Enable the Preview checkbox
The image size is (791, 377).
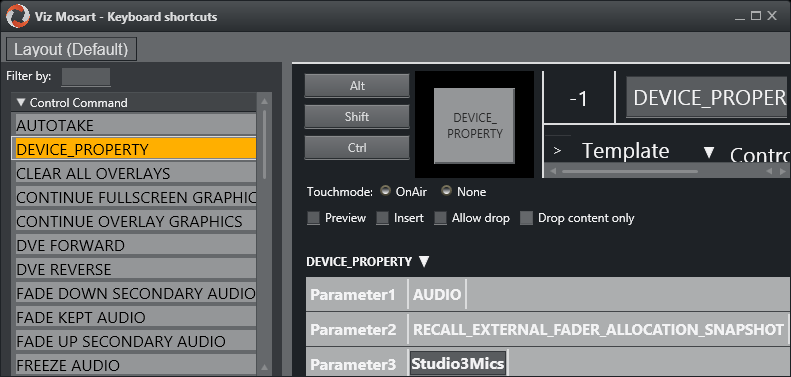pos(314,218)
